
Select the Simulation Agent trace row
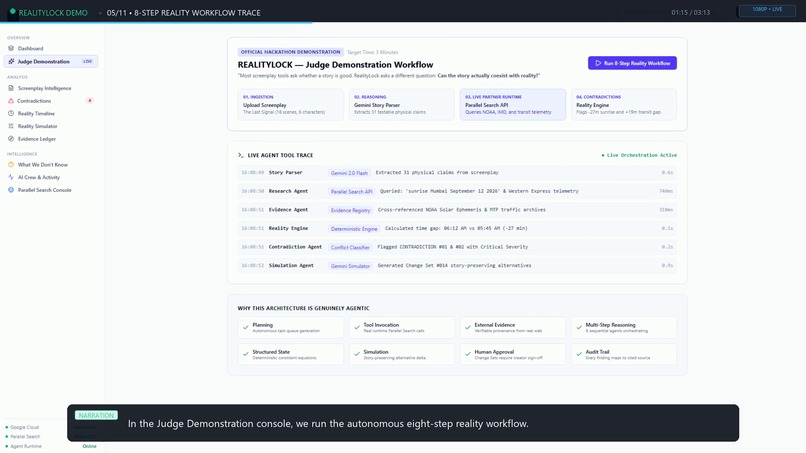click(x=457, y=266)
